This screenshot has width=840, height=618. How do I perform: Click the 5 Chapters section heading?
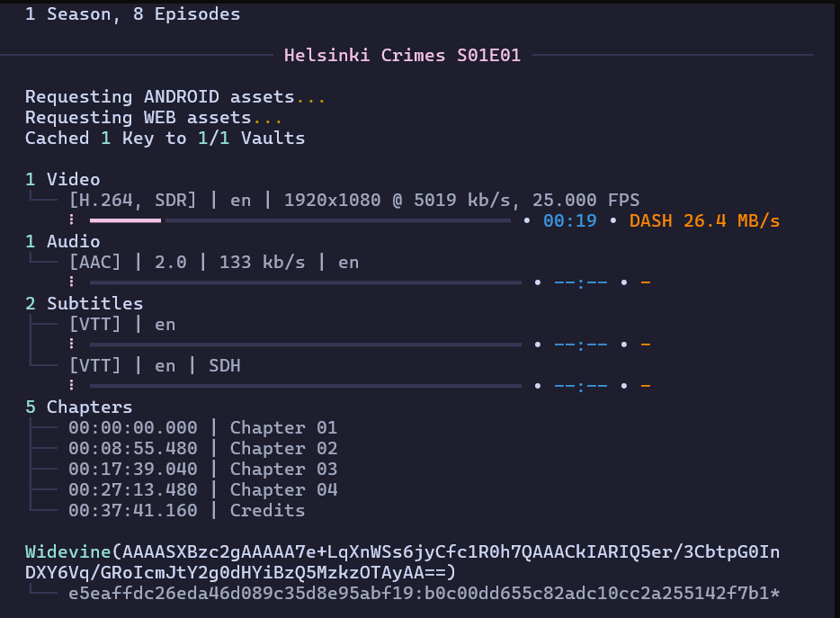(x=78, y=407)
